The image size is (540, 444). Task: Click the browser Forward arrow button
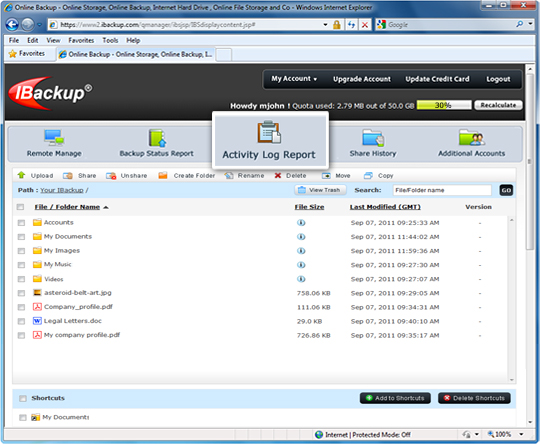28,24
